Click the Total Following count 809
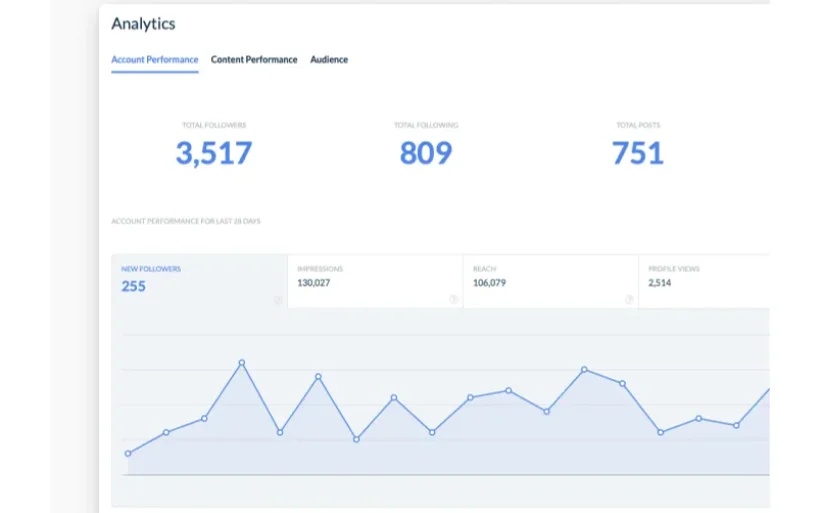Viewport: 832px width, 513px height. coord(426,153)
